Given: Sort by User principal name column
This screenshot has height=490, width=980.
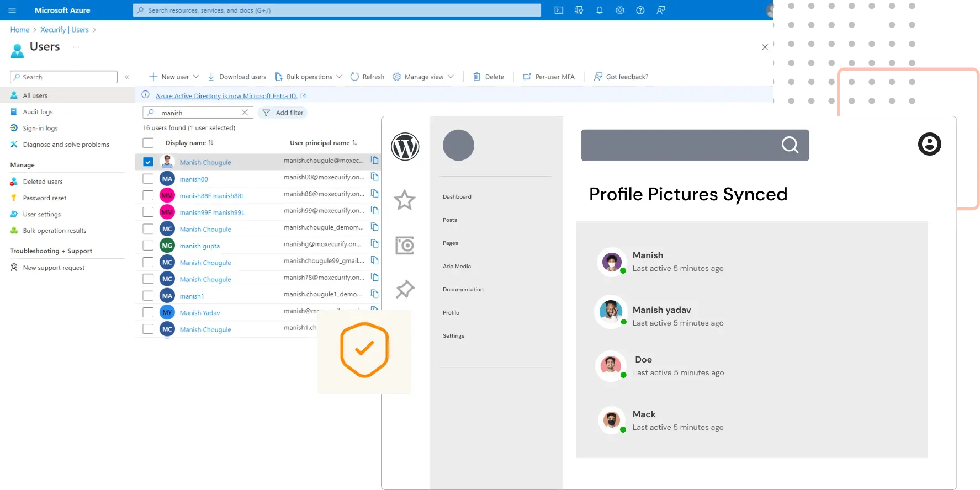Looking at the screenshot, I should pyautogui.click(x=324, y=143).
